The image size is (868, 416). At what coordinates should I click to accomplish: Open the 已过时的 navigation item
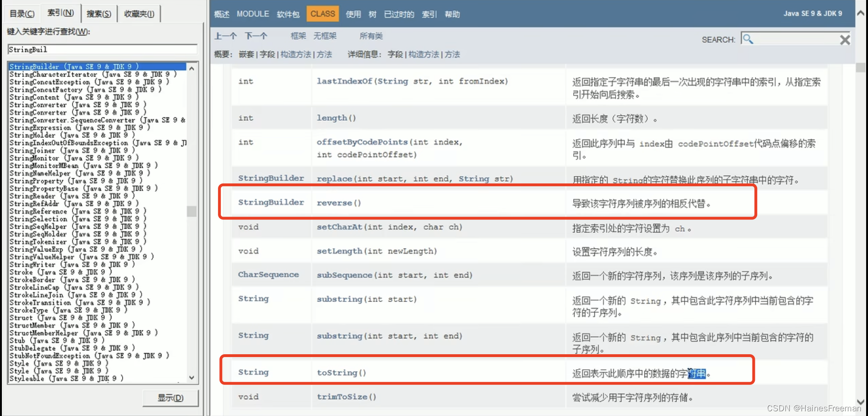(x=399, y=14)
